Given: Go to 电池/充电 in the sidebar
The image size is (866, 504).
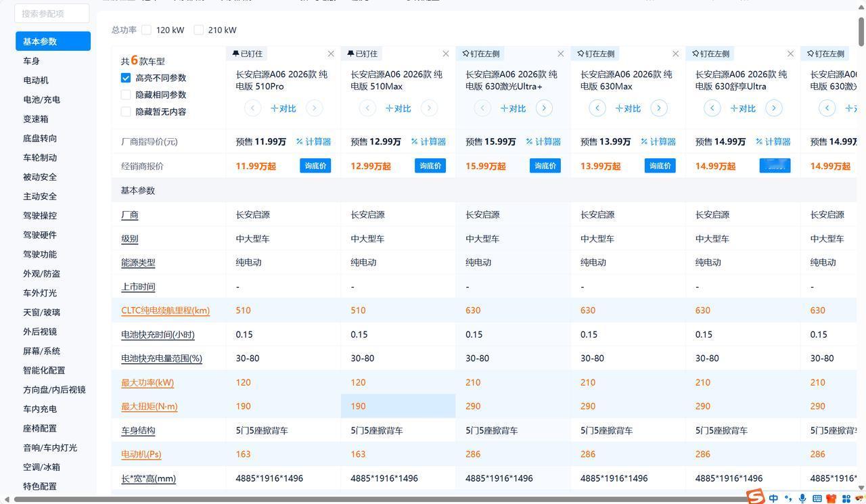Looking at the screenshot, I should point(41,99).
